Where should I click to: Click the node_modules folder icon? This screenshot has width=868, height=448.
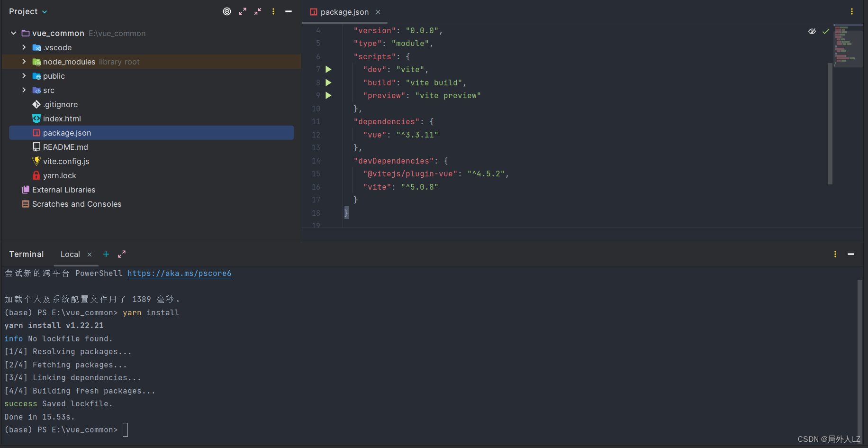pos(36,62)
